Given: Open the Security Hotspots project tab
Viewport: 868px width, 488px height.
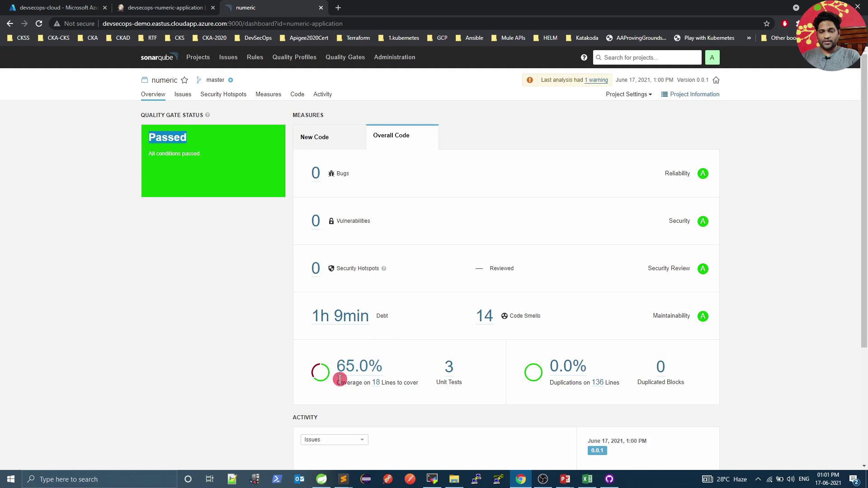Looking at the screenshot, I should click(x=223, y=94).
